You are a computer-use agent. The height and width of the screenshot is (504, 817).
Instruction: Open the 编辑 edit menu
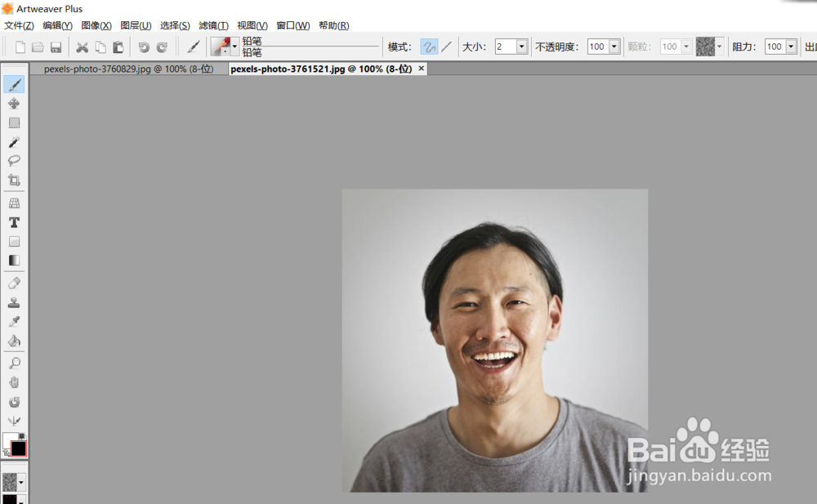pyautogui.click(x=57, y=25)
